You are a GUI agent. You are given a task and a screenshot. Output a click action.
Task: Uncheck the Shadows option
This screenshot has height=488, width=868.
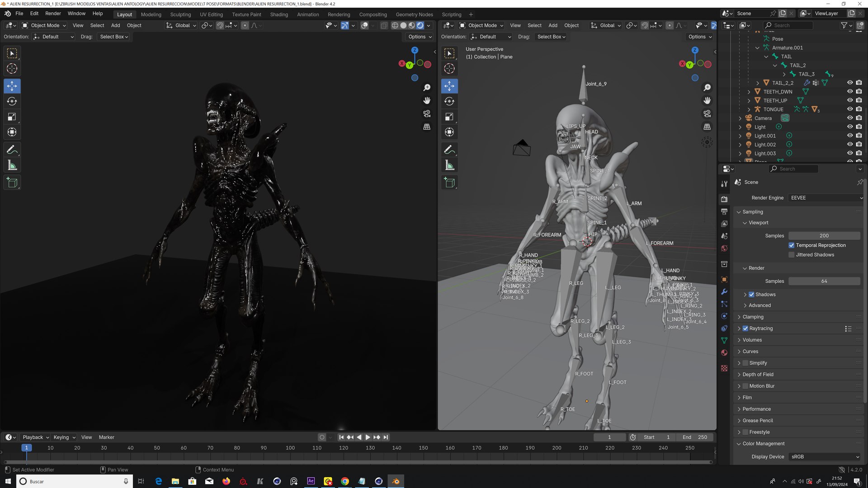click(751, 295)
